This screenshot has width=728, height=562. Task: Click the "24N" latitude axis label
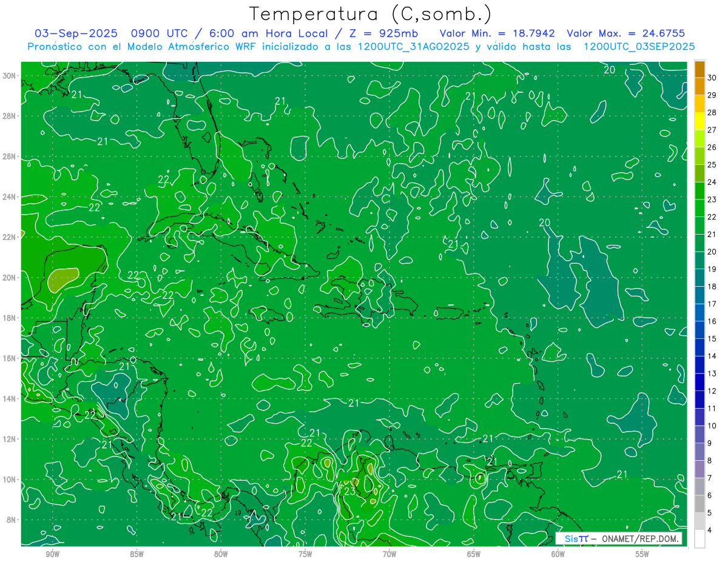click(10, 196)
